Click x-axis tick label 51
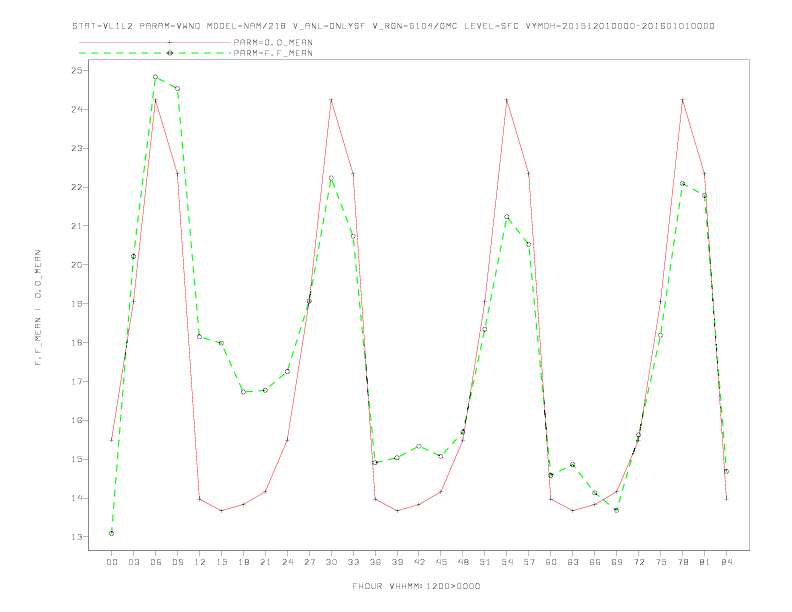Viewport: 792px width, 612px height. pos(485,562)
